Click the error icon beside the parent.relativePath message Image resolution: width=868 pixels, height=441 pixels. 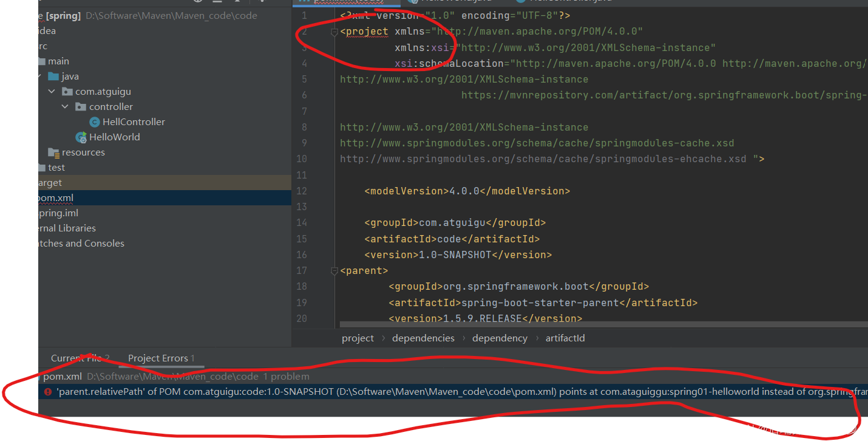pos(47,391)
